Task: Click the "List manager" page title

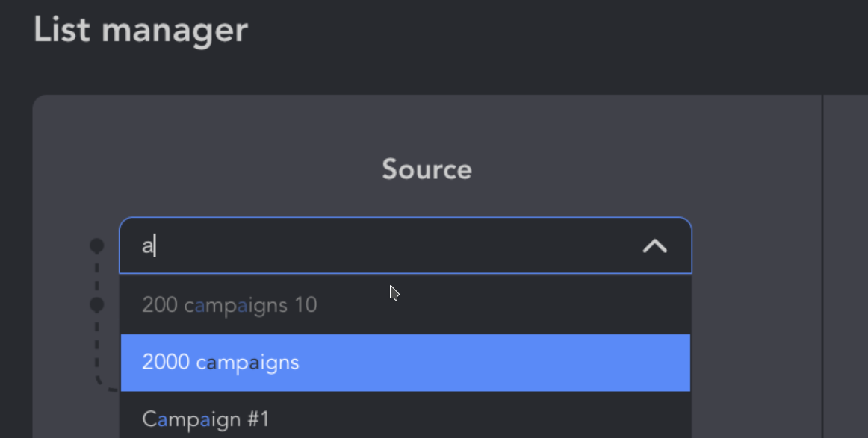Action: click(x=140, y=30)
